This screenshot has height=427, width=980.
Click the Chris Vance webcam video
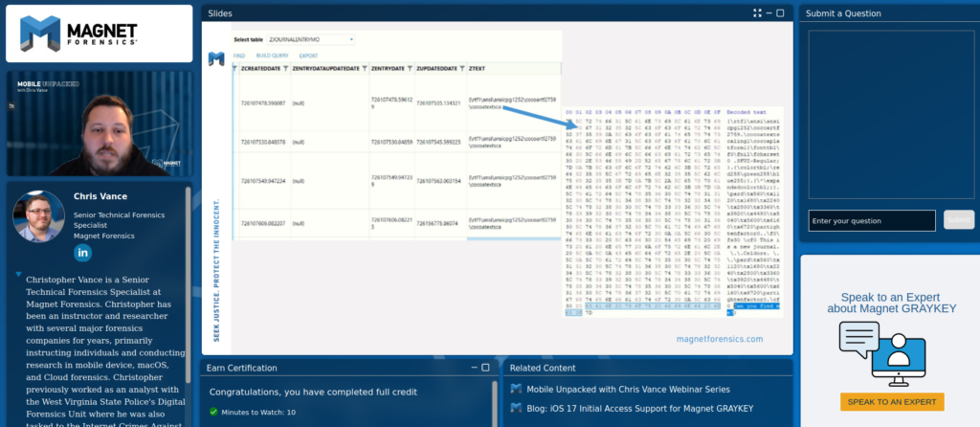[100, 124]
